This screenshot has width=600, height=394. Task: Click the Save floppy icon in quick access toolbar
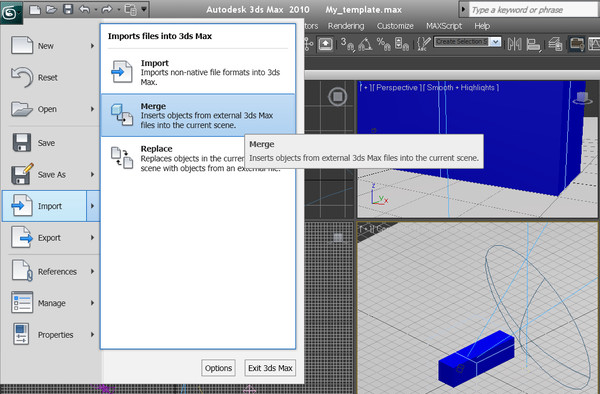click(68, 9)
